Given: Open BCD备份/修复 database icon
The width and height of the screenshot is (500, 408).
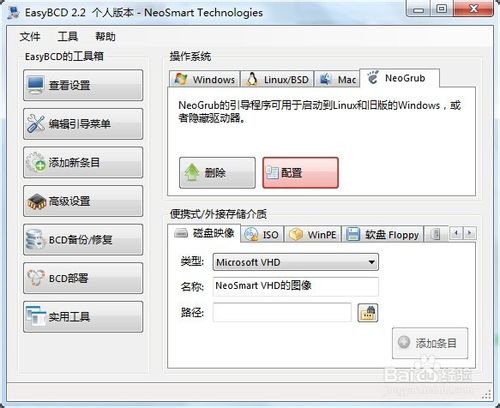Looking at the screenshot, I should [x=35, y=239].
